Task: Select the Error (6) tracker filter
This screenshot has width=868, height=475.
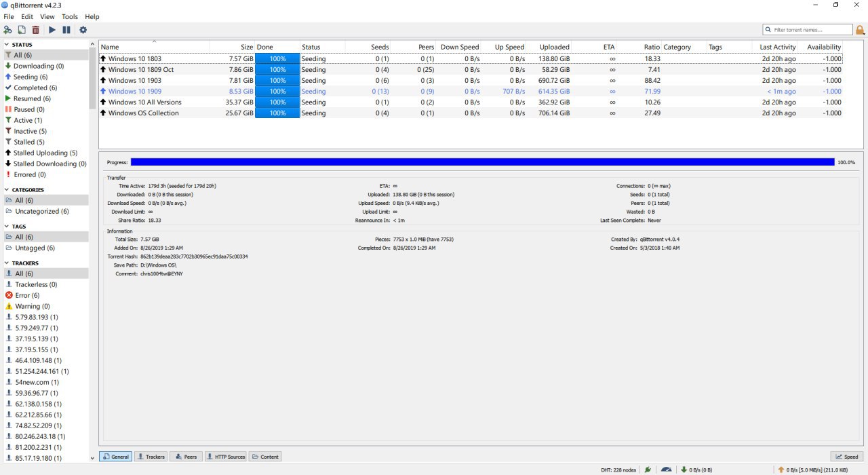Action: coord(27,295)
